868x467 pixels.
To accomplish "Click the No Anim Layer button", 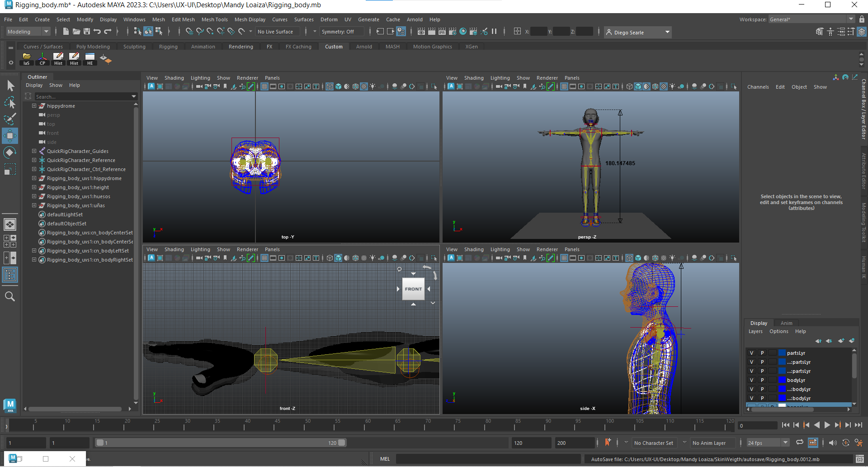I will pos(709,443).
